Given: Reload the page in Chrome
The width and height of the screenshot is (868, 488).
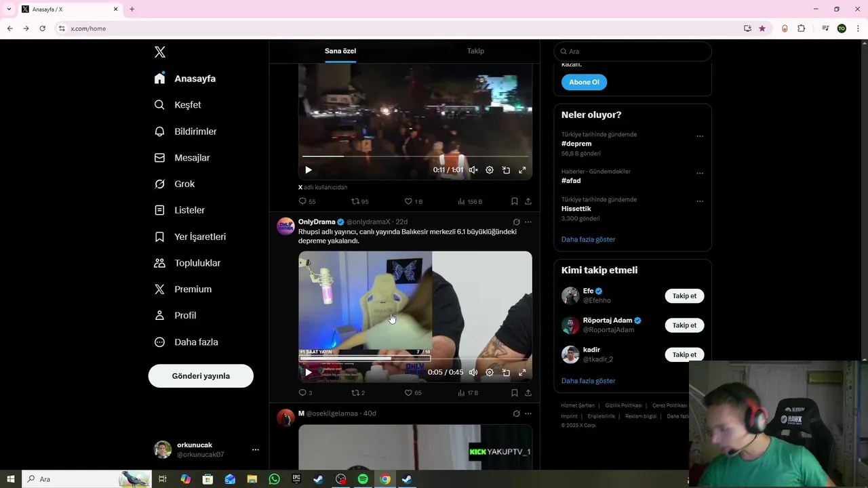Looking at the screenshot, I should (x=42, y=28).
